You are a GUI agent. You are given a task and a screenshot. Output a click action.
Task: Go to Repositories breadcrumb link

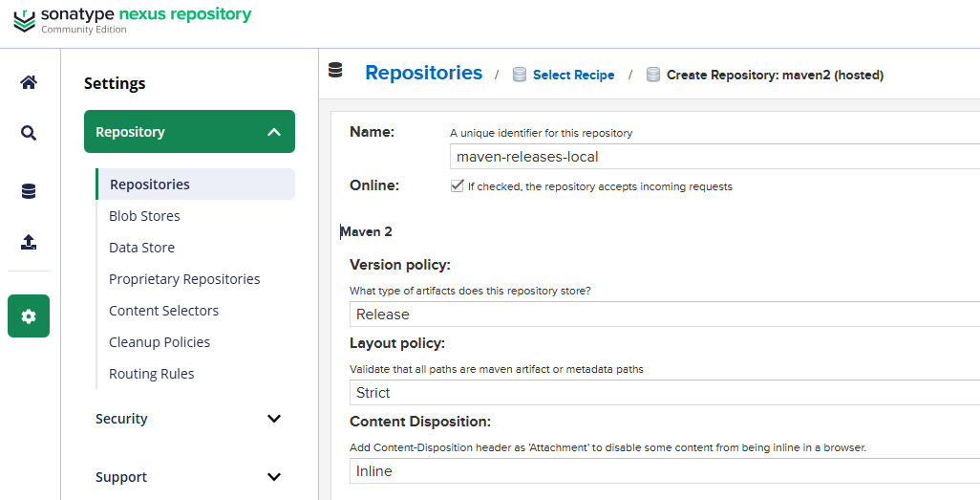424,73
